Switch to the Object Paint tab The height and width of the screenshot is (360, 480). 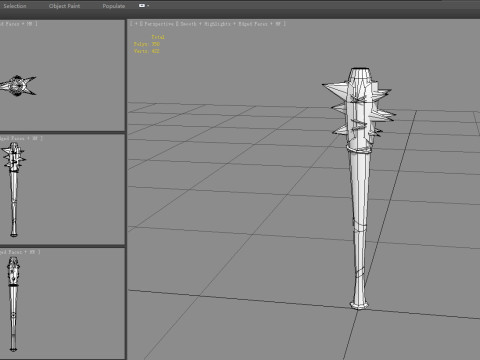[x=64, y=6]
